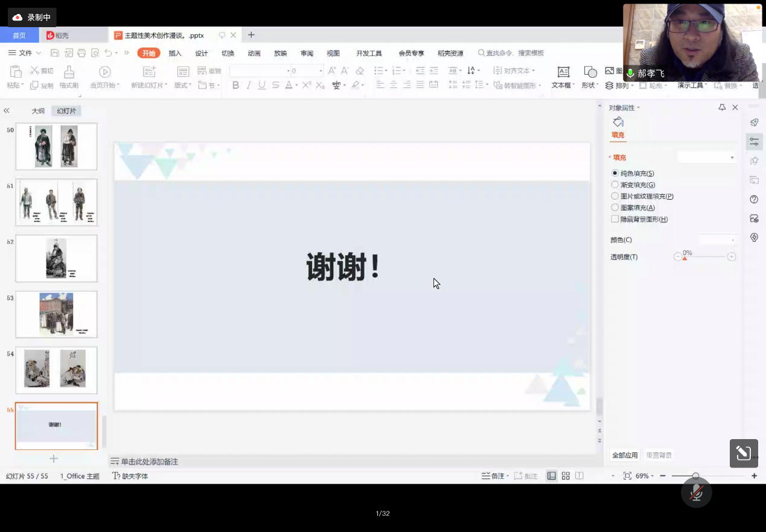Enable Hide background graphics checkbox
The width and height of the screenshot is (766, 532).
pyautogui.click(x=615, y=219)
